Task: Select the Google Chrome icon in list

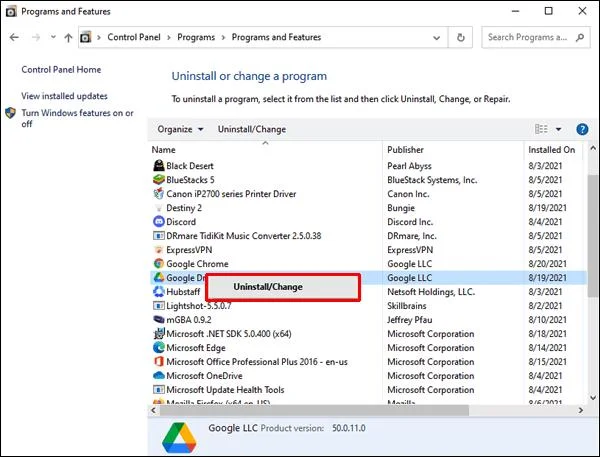Action: tap(158, 264)
